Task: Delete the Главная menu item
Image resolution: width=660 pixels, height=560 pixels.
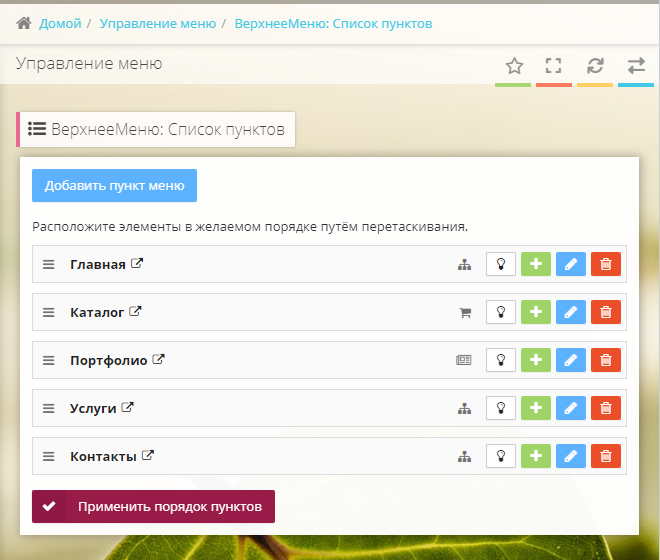Action: 605,264
